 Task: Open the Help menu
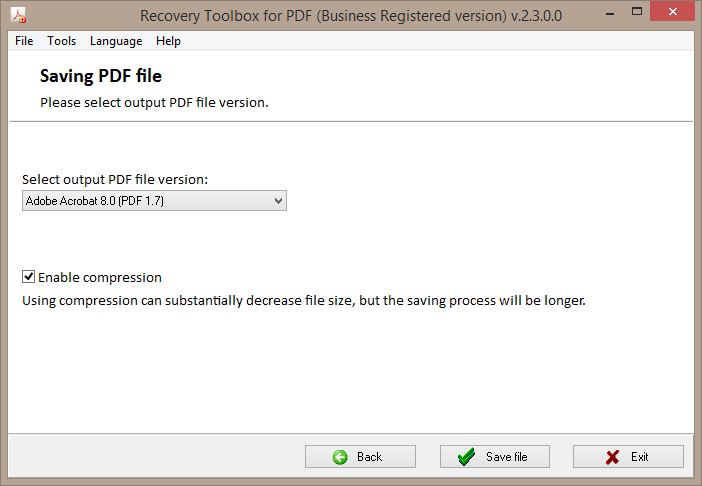(x=168, y=41)
